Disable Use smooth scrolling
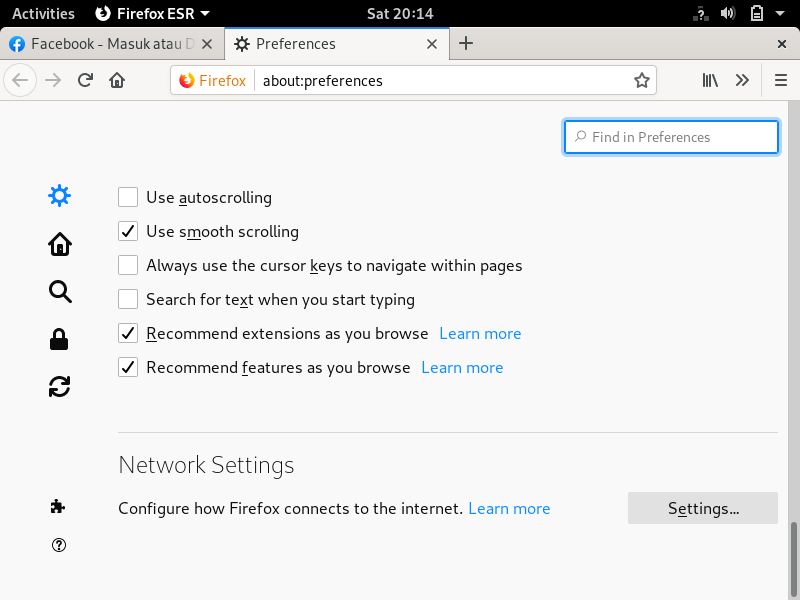Image resolution: width=800 pixels, height=600 pixels. click(127, 231)
